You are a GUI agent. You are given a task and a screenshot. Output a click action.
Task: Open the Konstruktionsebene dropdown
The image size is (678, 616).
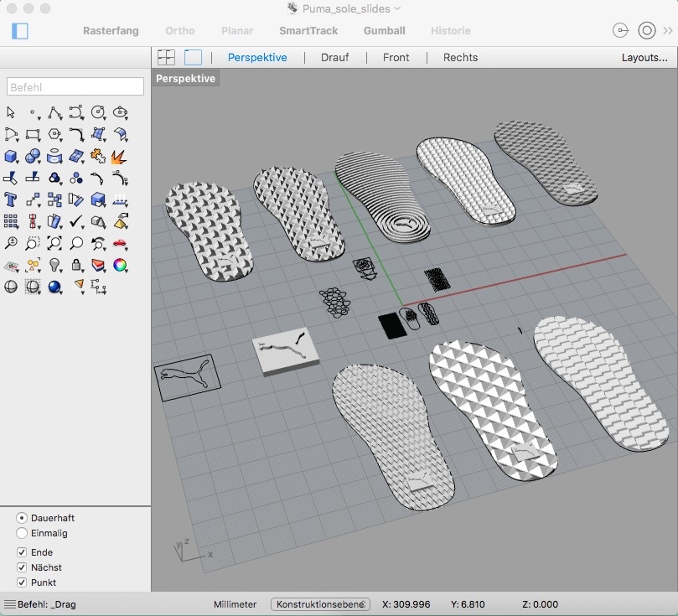click(320, 604)
